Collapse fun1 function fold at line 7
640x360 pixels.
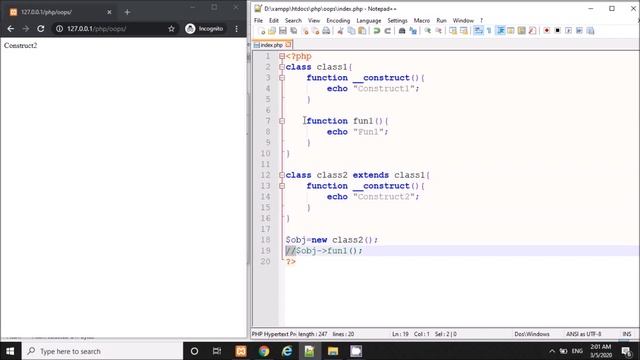[282, 121]
